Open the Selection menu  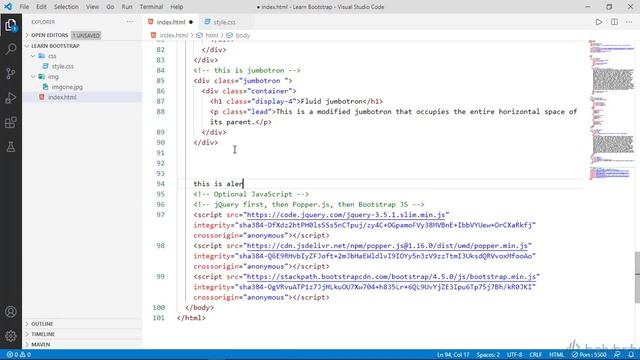click(66, 7)
